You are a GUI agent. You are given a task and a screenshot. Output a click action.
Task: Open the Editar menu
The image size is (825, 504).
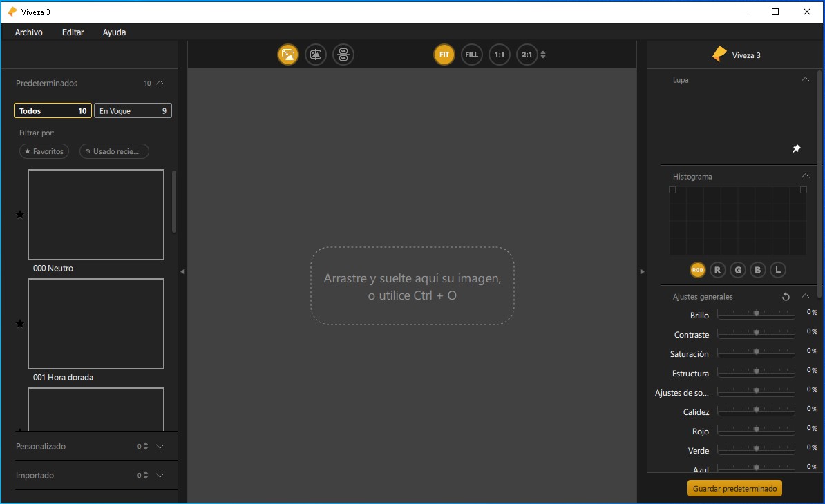(73, 32)
